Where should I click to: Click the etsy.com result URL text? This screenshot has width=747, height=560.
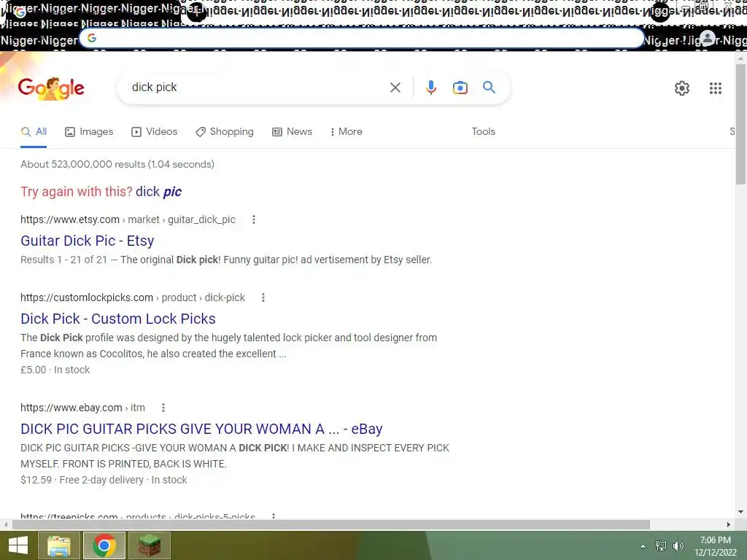[128, 219]
